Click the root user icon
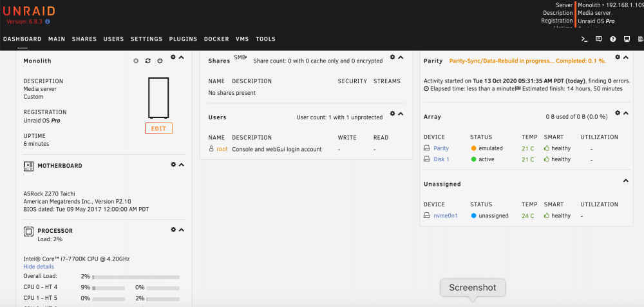Screen dimensions: 644x307 (x=211, y=149)
